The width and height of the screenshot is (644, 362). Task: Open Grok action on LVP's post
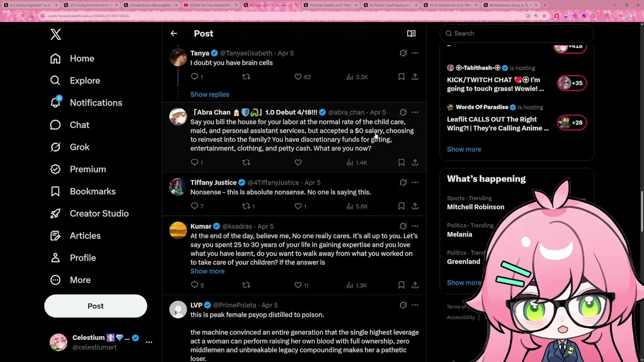pyautogui.click(x=403, y=305)
